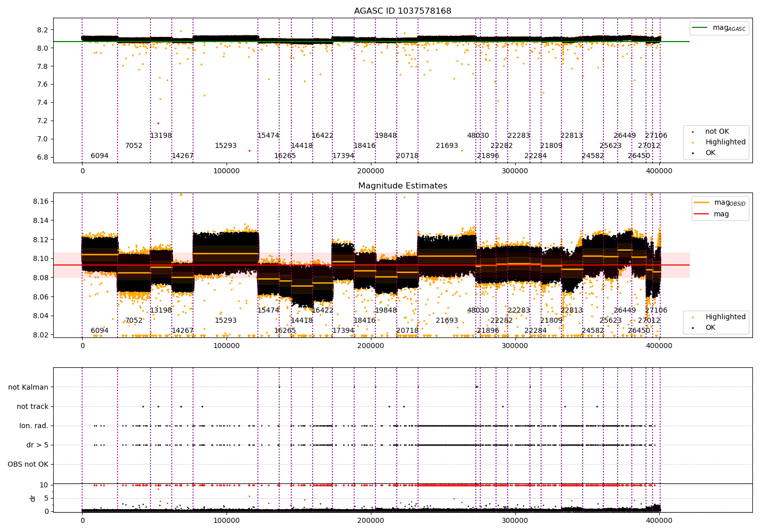The image size is (760, 532).
Task: Click the 'OBS not OK' axis label
Action: (x=28, y=464)
